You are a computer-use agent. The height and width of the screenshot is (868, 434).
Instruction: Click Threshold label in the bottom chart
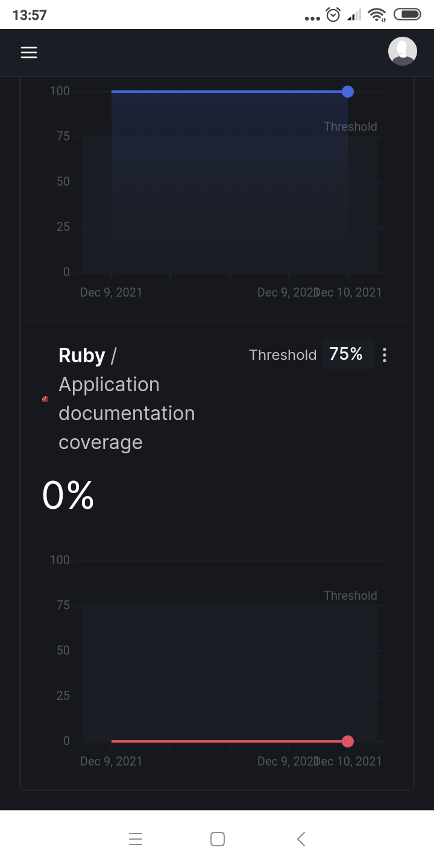click(350, 596)
